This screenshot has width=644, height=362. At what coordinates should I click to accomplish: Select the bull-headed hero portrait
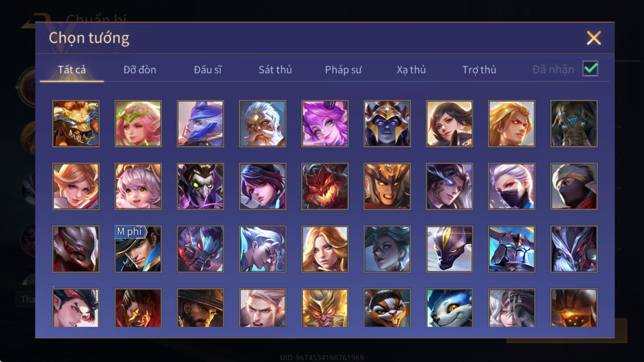76,123
